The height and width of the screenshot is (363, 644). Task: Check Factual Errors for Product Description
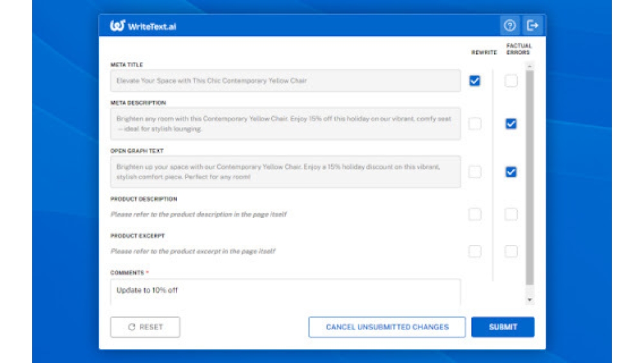coord(511,214)
